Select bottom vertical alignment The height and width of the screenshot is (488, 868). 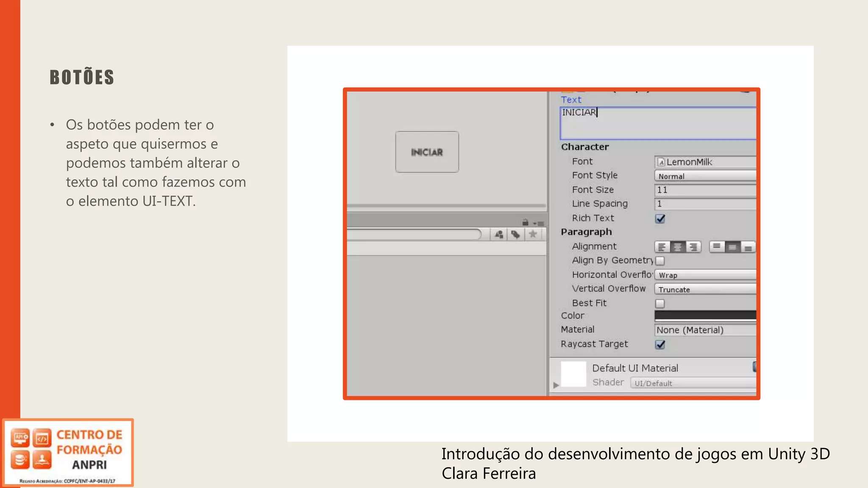click(x=748, y=247)
